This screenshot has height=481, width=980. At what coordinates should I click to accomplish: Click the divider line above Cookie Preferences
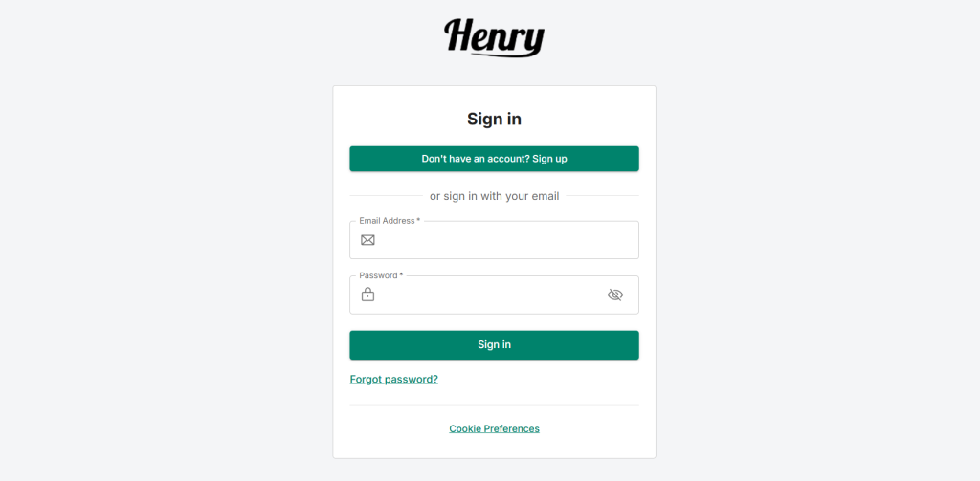(495, 405)
